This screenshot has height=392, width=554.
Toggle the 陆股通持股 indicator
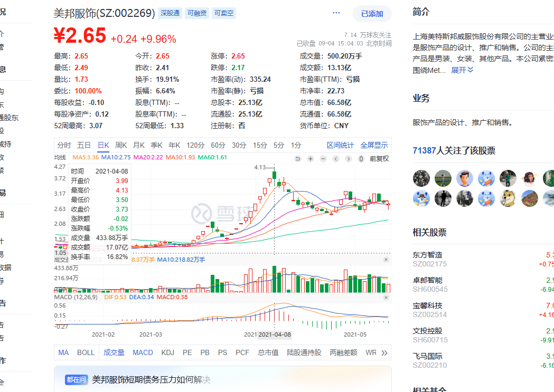pos(304,353)
